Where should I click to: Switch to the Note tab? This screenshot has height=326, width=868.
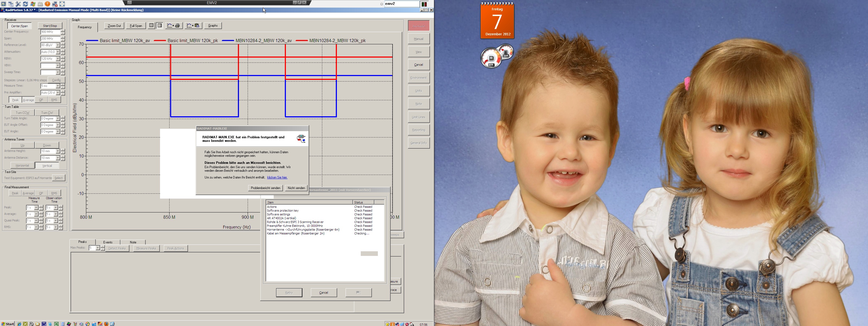(x=133, y=242)
